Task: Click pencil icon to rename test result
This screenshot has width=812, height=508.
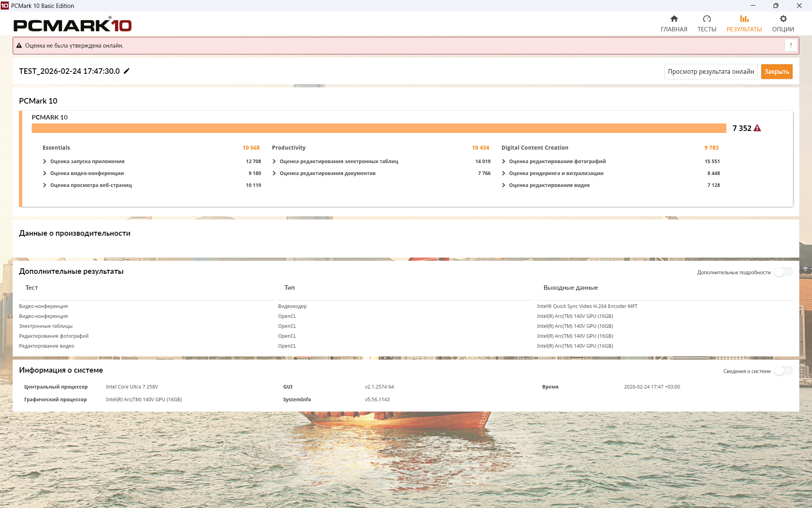Action: click(127, 71)
